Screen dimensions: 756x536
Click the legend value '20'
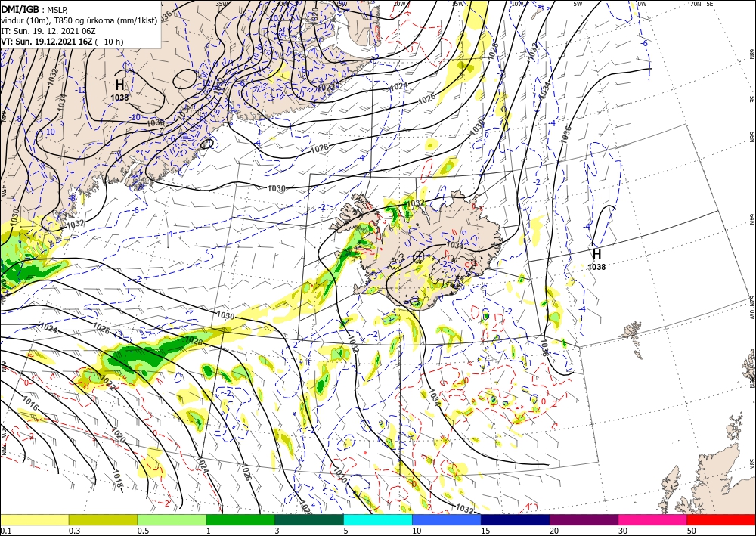554,531
